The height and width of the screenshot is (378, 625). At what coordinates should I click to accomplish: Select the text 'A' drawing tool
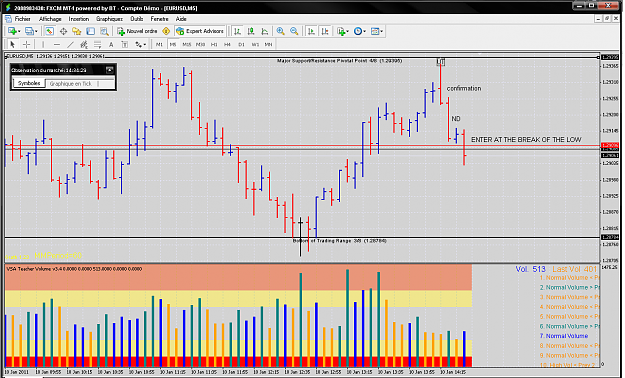[x=111, y=44]
